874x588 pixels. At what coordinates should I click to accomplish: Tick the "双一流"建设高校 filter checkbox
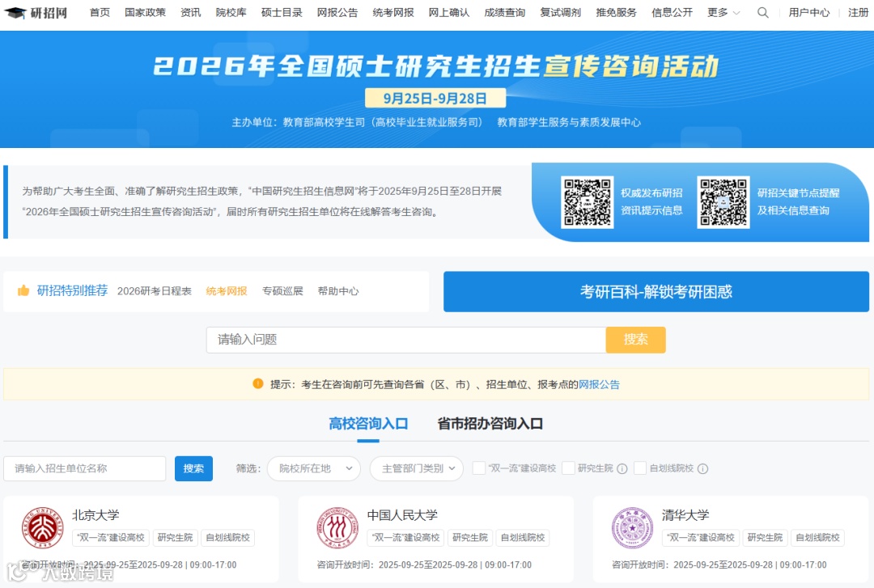479,468
